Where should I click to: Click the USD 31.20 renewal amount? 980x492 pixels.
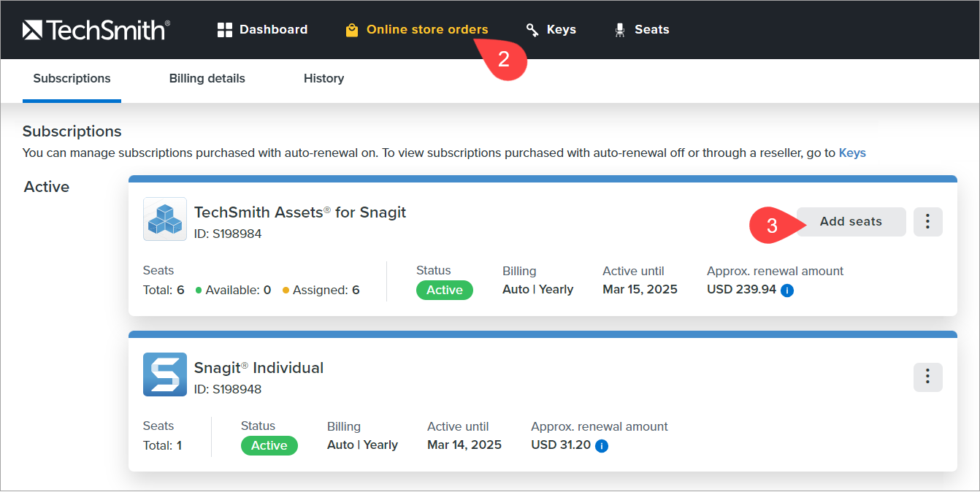(x=561, y=445)
